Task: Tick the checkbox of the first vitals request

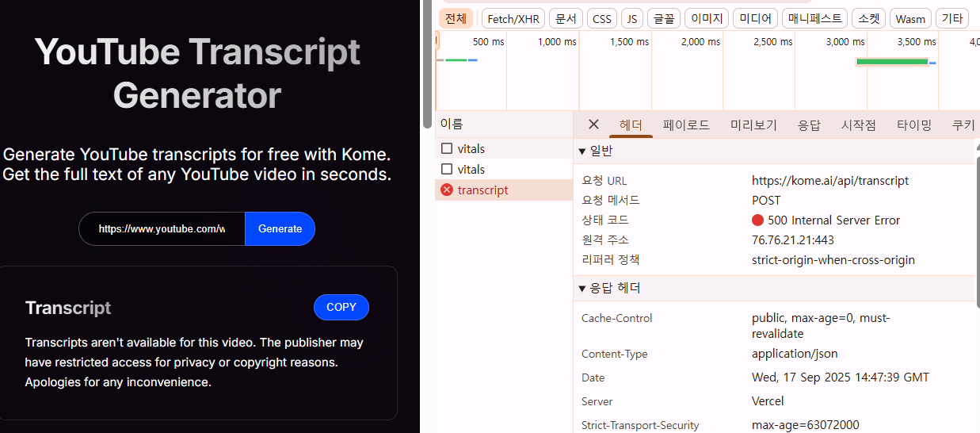Action: pos(447,148)
